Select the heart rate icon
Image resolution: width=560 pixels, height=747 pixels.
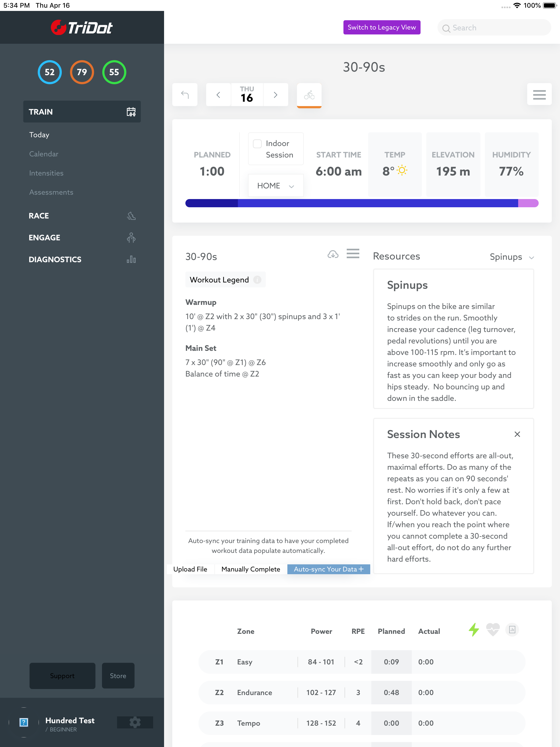(493, 630)
